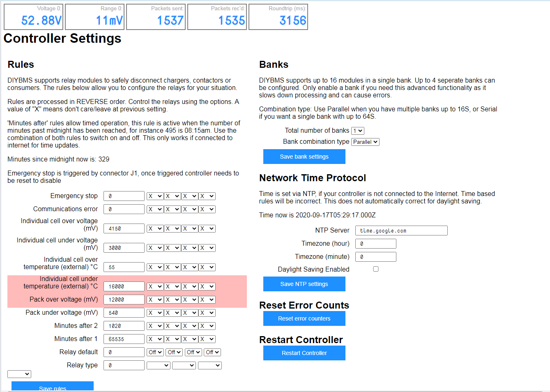The width and height of the screenshot is (550, 392).
Task: Open the second relay dropdown for Pack under voltage
Action: (173, 313)
